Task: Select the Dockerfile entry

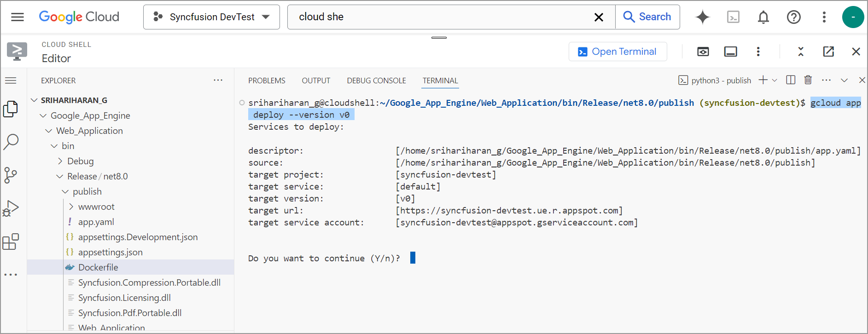Action: 130,267
